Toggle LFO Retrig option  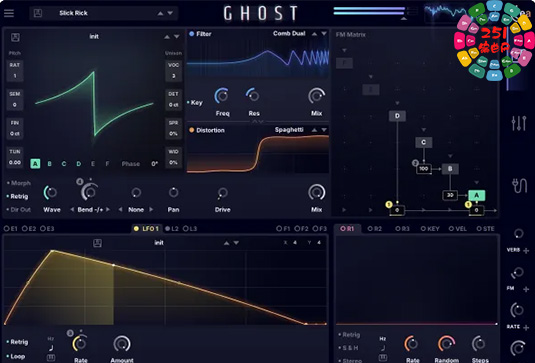point(17,342)
